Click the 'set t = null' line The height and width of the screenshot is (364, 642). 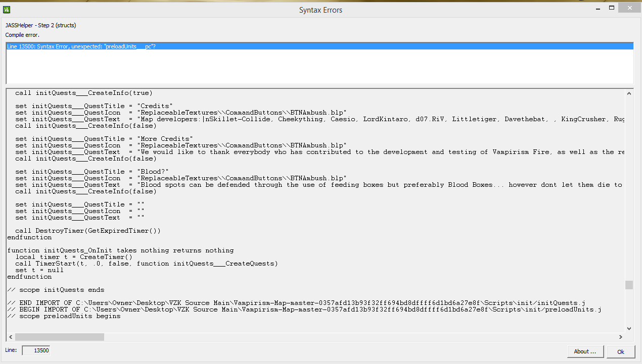[x=39, y=270]
